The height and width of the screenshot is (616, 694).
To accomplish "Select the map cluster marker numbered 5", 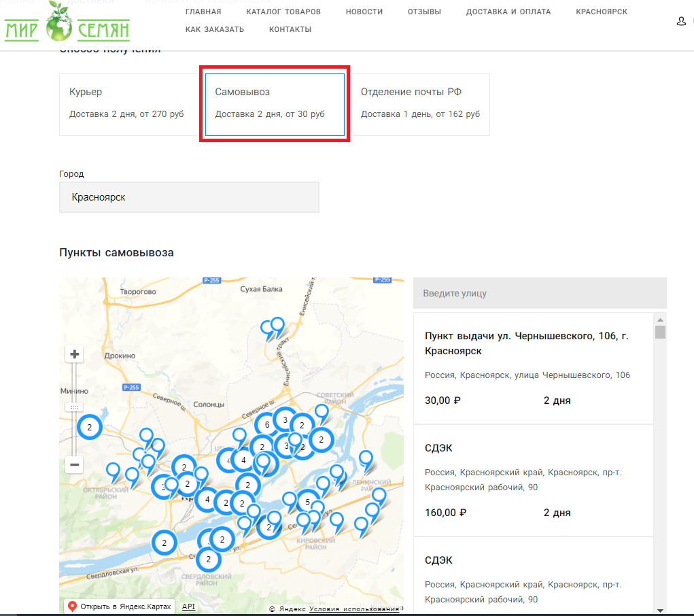I will click(x=308, y=502).
